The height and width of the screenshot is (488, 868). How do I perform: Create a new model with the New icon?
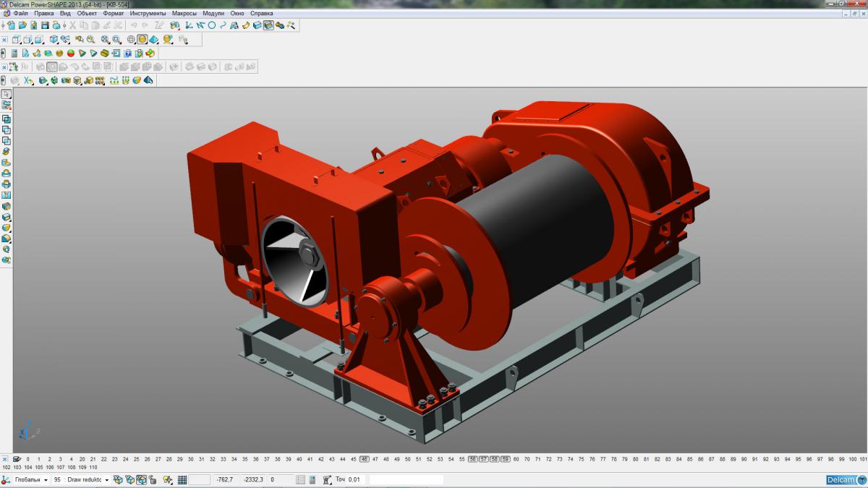point(12,25)
